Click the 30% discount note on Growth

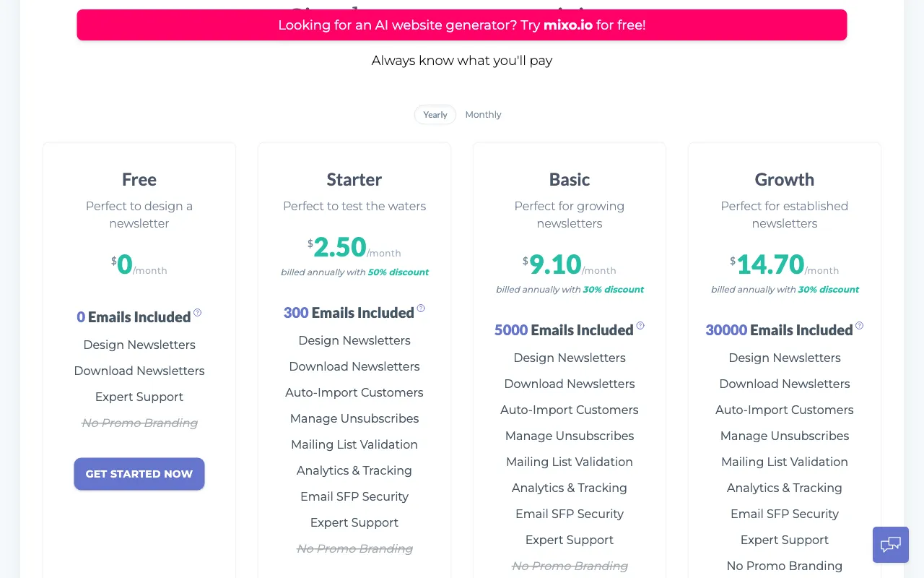829,290
